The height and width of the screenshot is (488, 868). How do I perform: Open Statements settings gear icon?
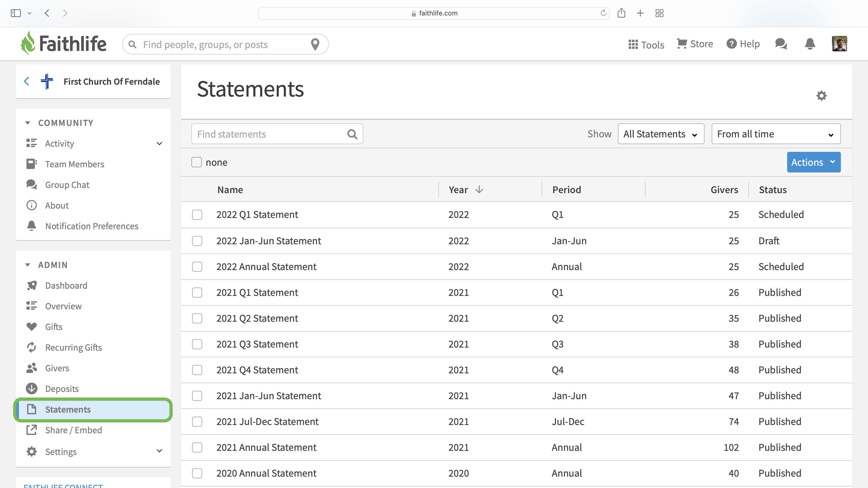click(822, 96)
